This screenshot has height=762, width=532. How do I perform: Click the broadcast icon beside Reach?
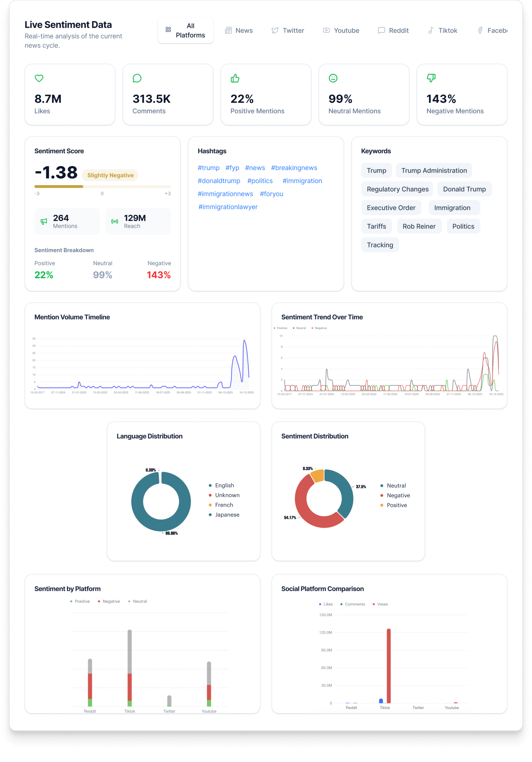115,221
